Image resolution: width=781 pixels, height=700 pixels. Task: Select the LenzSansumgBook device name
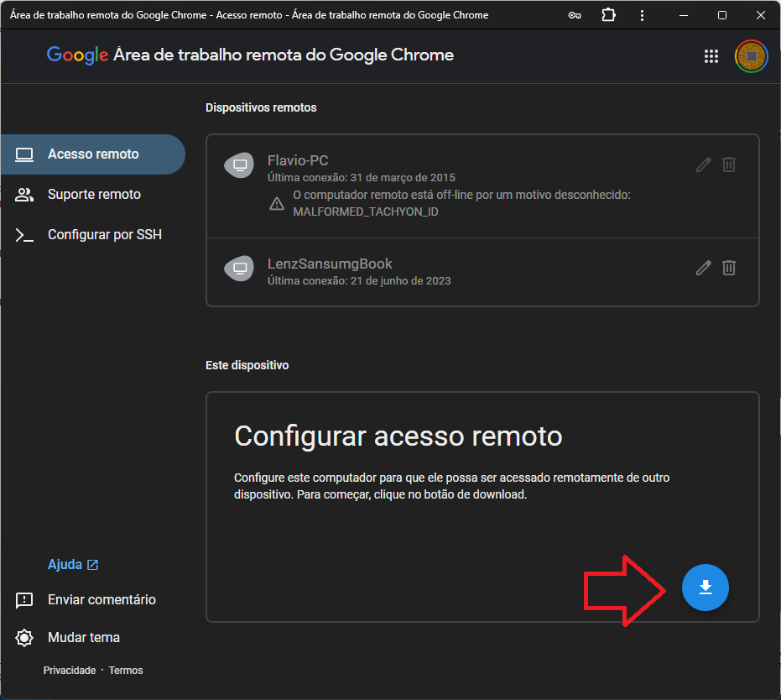tap(330, 264)
